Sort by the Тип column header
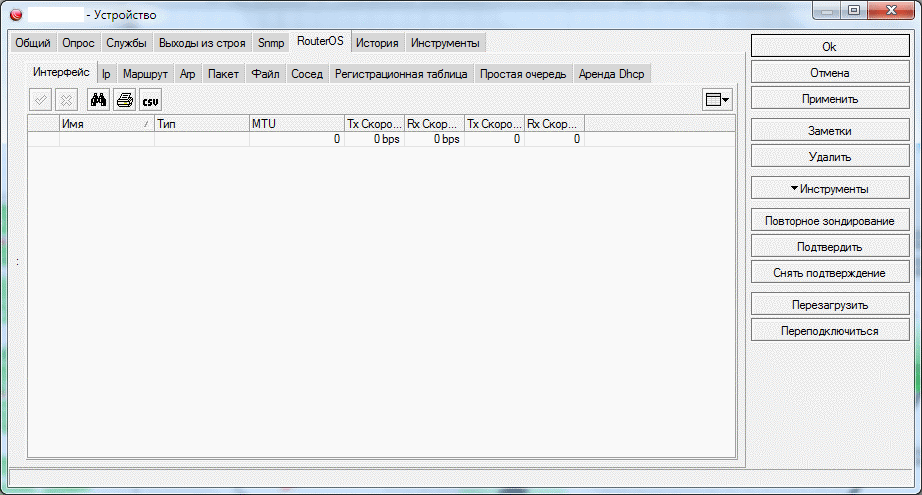 202,123
